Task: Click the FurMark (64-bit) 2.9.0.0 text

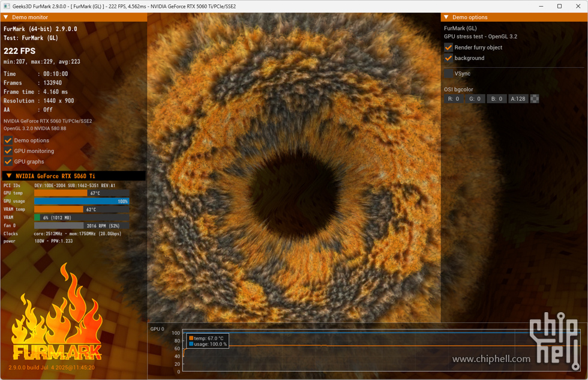Action: [x=40, y=29]
